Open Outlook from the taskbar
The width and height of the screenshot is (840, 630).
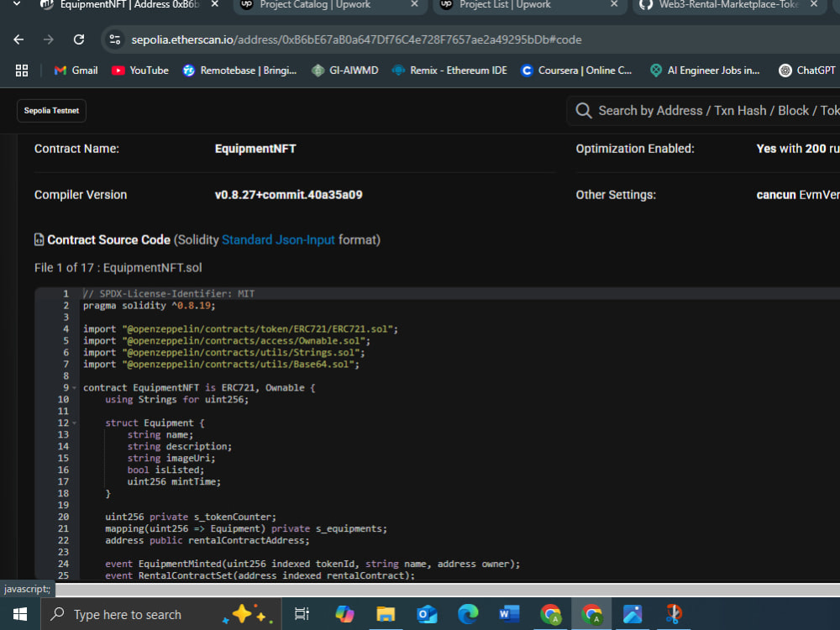[x=427, y=614]
